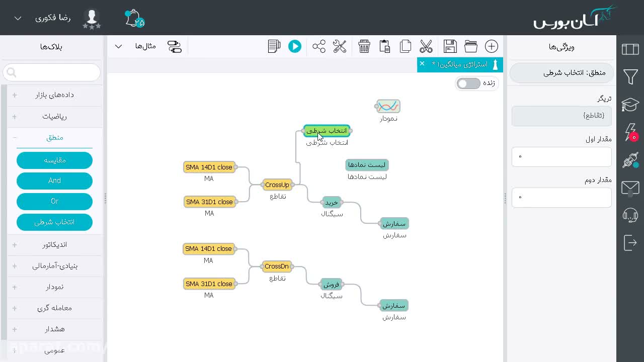Click the trash delete icon in toolbar
Image resolution: width=644 pixels, height=362 pixels.
(364, 46)
